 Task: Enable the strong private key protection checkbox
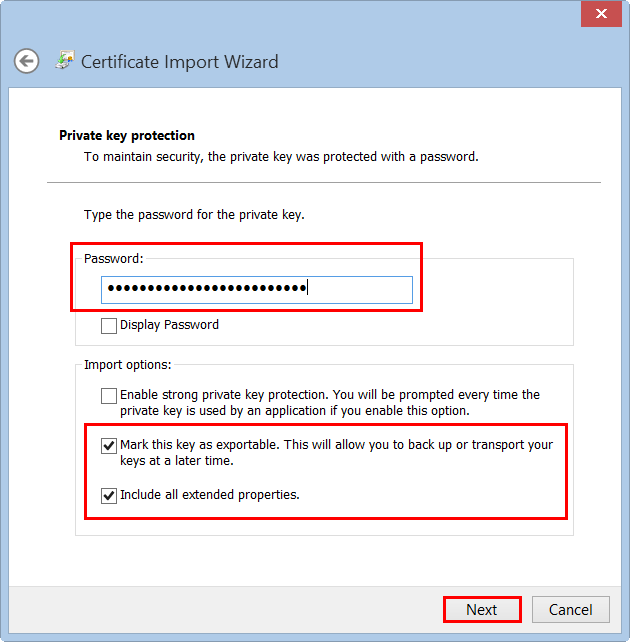click(x=109, y=396)
